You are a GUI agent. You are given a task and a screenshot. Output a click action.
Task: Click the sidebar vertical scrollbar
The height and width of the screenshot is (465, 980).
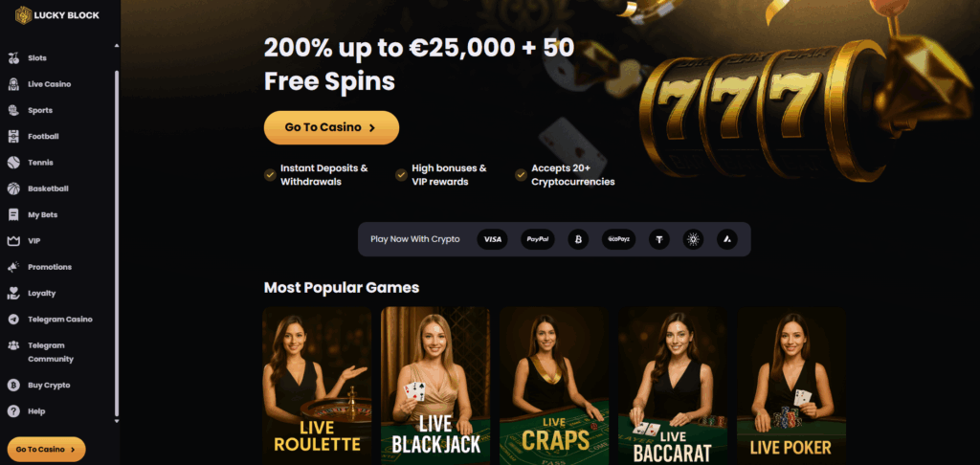tap(116, 244)
